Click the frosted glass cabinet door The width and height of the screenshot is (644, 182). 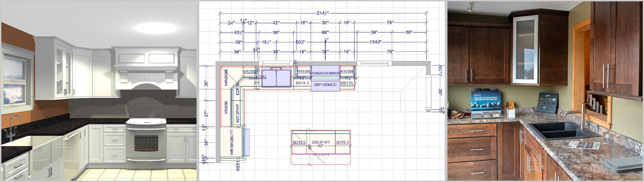click(525, 50)
